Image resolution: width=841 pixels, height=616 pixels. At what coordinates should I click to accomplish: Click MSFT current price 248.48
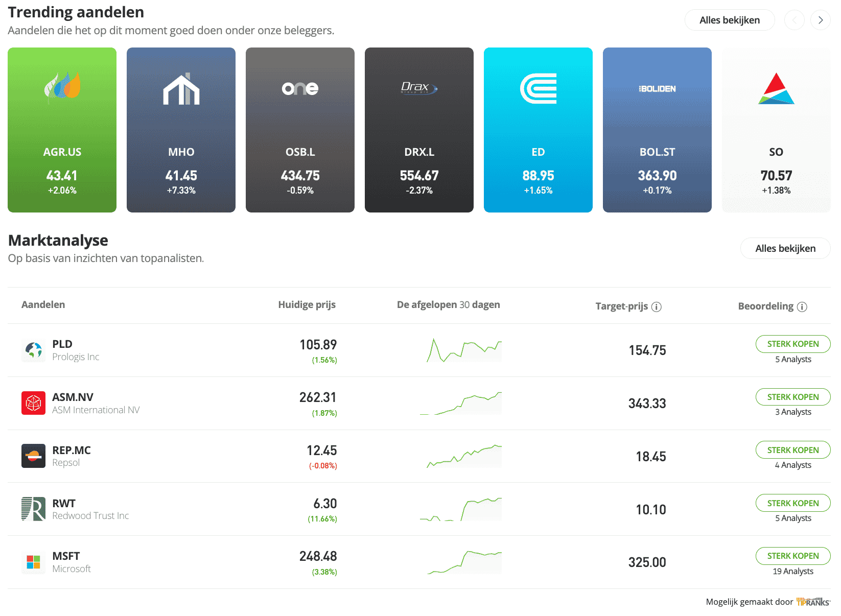click(x=318, y=556)
